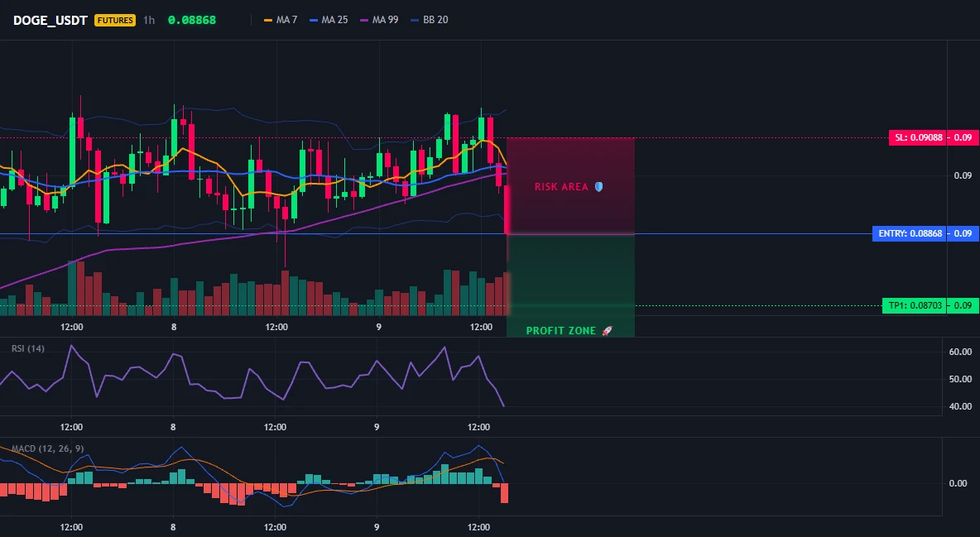This screenshot has height=537, width=980.
Task: Click the 0.00 MACD axis value
Action: (958, 483)
